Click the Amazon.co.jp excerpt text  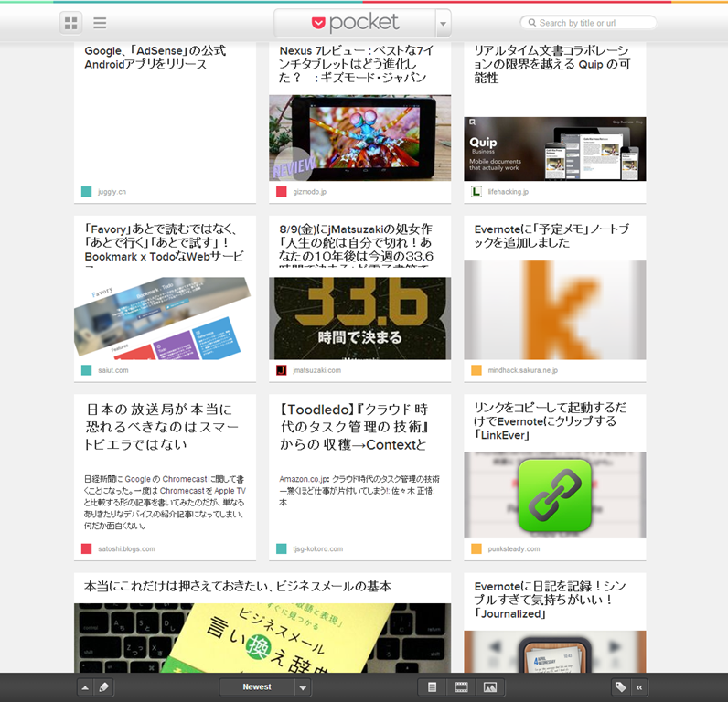coord(359,491)
